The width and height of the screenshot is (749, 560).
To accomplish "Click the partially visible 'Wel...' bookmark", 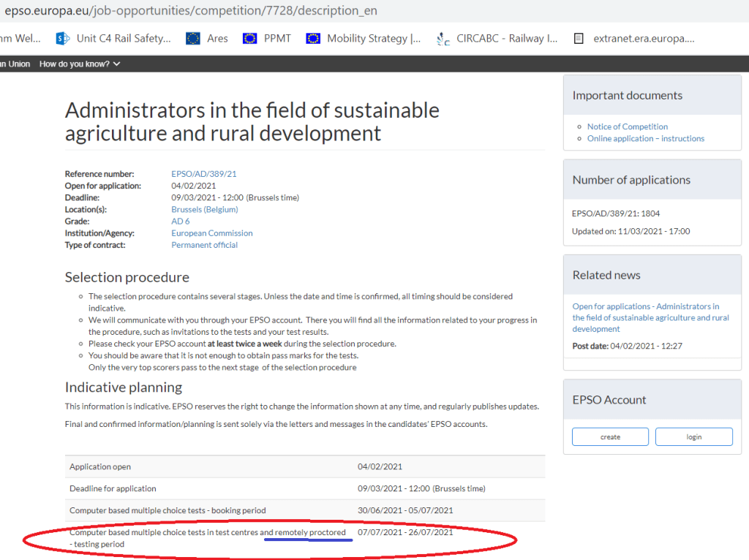I will pos(20,39).
